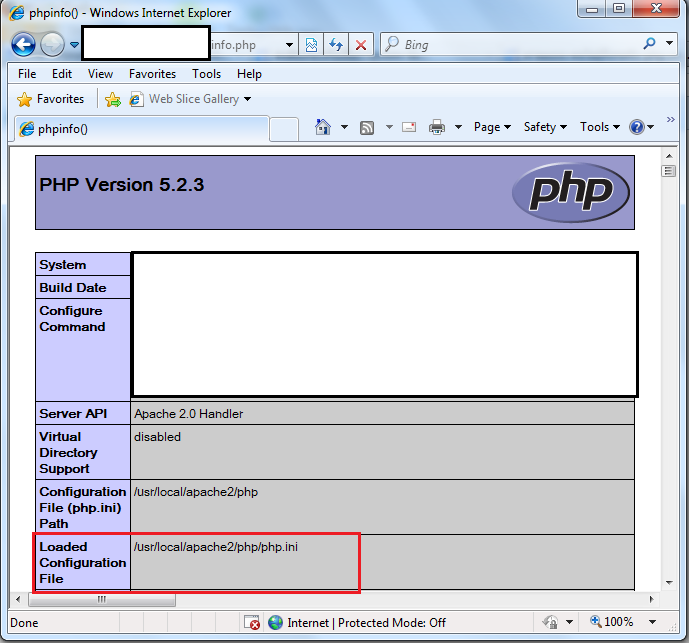Open the Edit menu
This screenshot has height=643, width=689.
coord(62,74)
